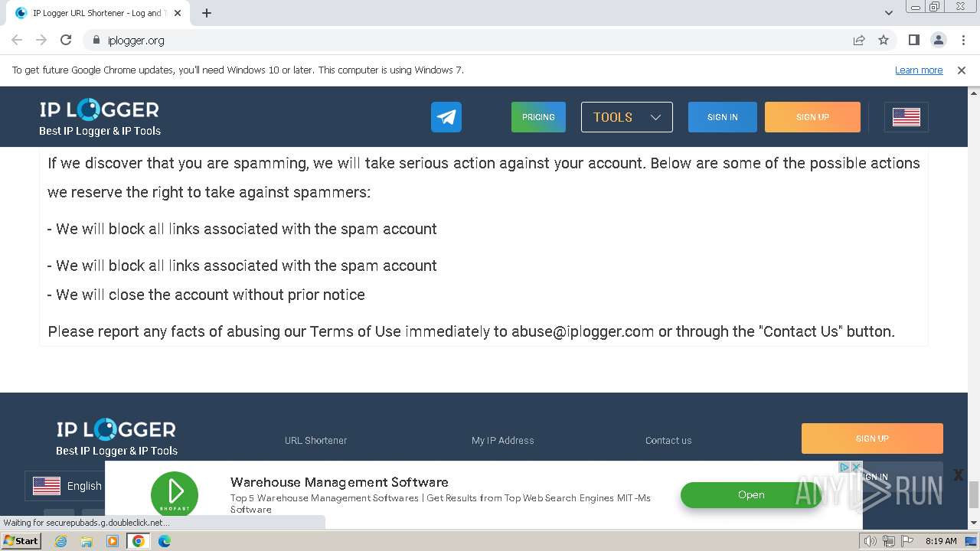
Task: Click the header SIGN IN button
Action: click(723, 117)
